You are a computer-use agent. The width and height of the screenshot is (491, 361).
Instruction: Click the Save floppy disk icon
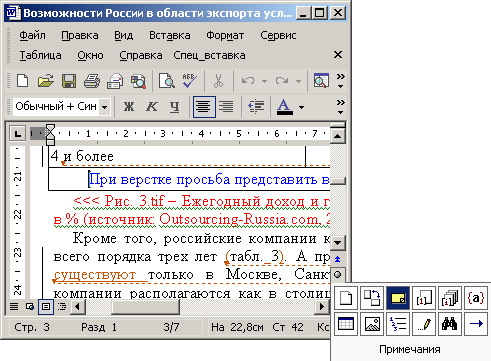click(x=69, y=81)
